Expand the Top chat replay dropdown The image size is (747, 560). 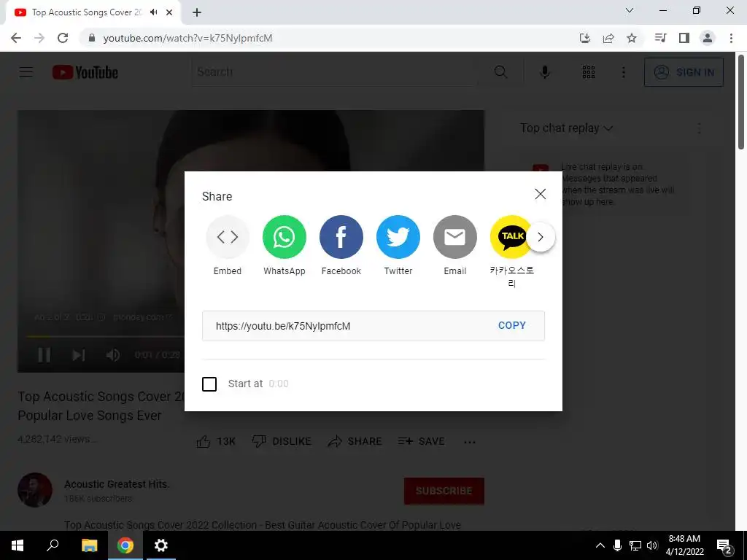(x=566, y=128)
